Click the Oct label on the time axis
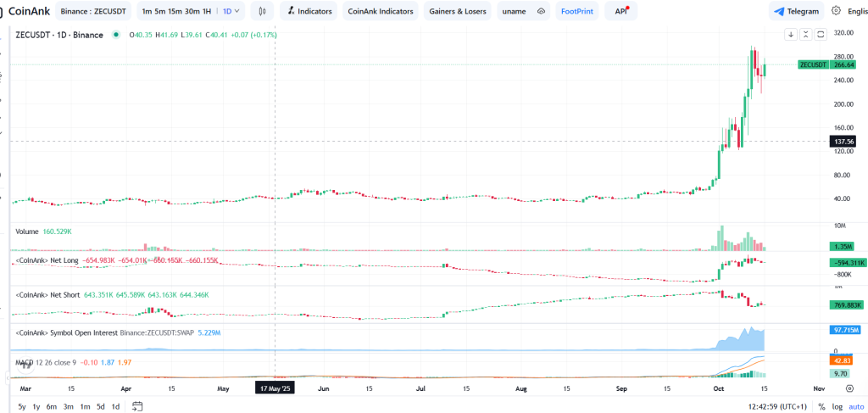Screen dimensions: 868x413 coord(719,388)
